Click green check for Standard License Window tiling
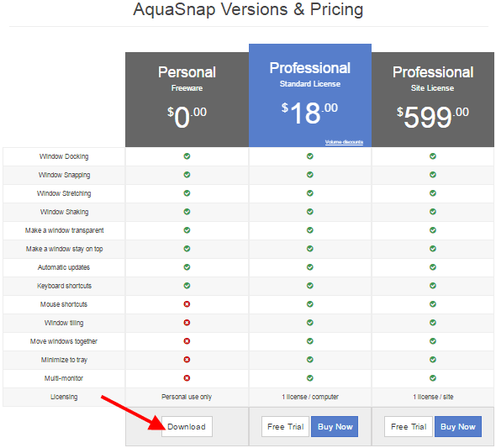Screen dimensions: 496x448 [310, 323]
